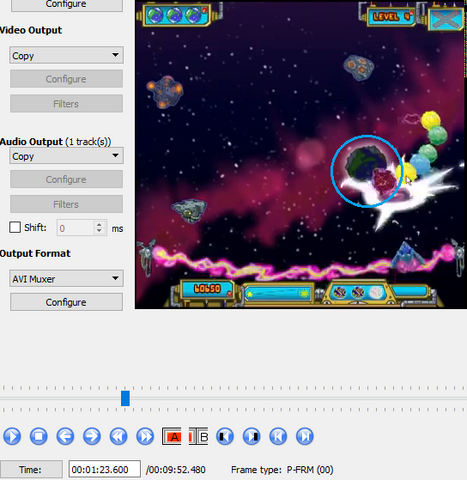
Task: Click total duration text 00:09:52.480
Action: pos(177,470)
